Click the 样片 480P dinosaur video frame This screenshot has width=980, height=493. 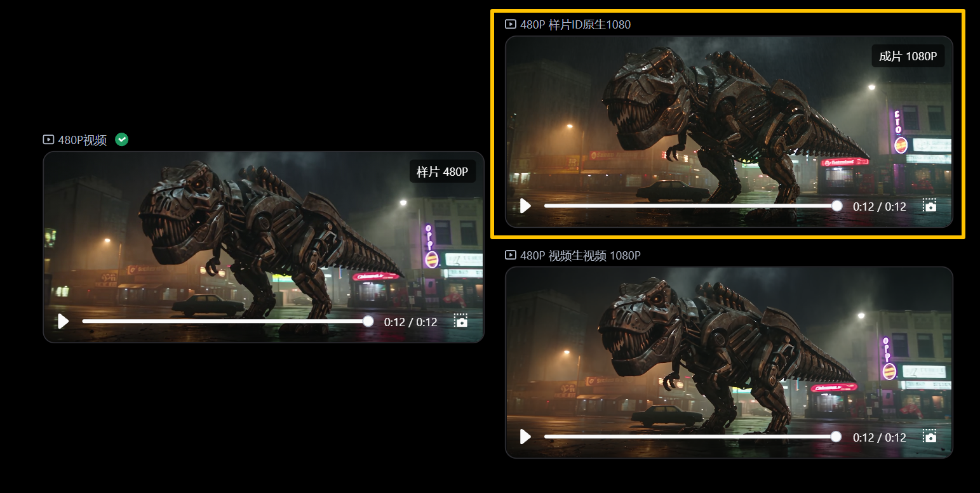click(x=264, y=247)
